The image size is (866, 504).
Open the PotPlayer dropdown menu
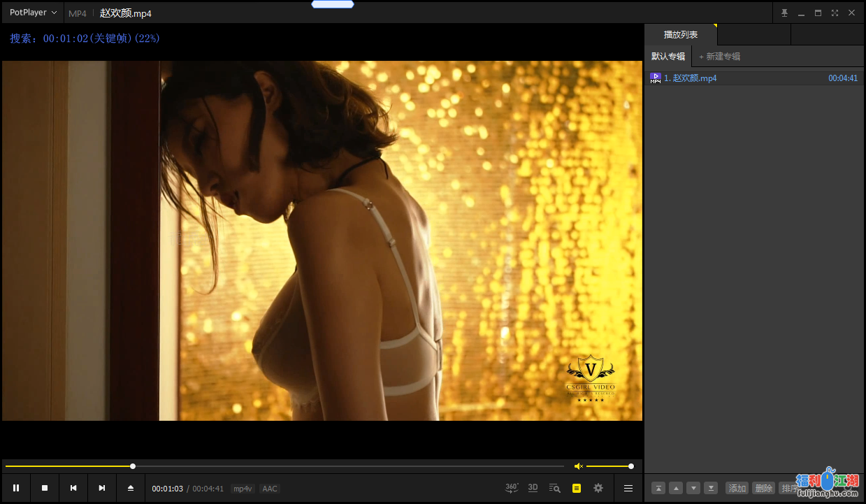coord(33,13)
